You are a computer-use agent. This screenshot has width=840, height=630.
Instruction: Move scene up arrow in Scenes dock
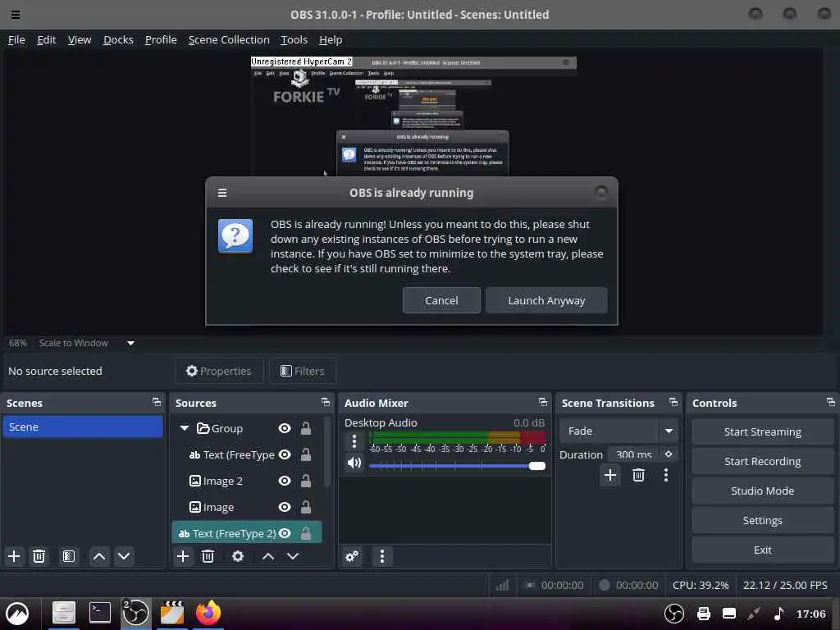pyautogui.click(x=99, y=556)
